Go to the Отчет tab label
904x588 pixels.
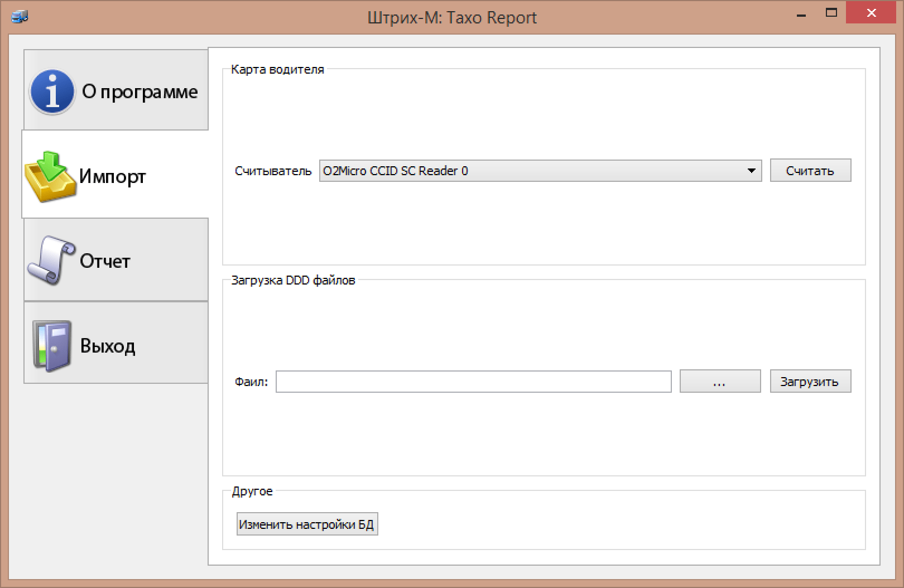point(105,261)
